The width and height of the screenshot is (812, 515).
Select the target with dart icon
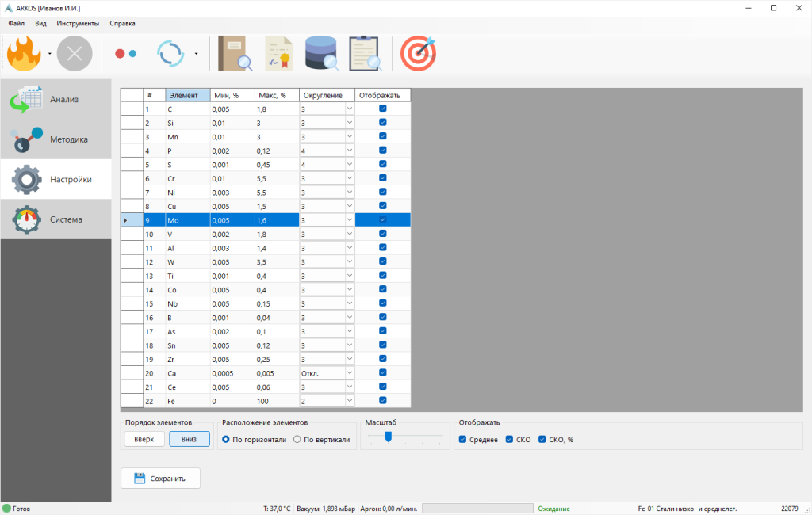[419, 53]
